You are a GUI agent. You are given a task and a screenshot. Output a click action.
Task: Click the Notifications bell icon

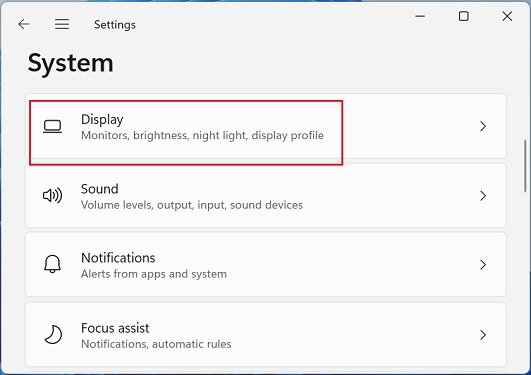click(x=52, y=264)
